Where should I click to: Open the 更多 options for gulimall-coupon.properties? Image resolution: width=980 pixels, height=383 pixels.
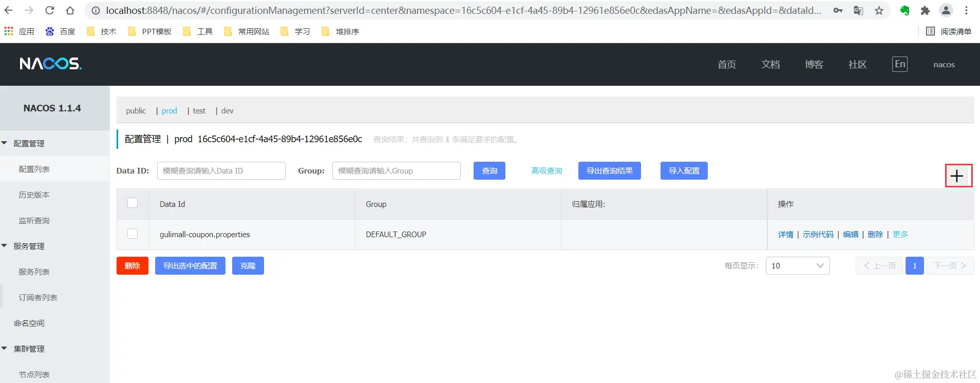pos(900,234)
